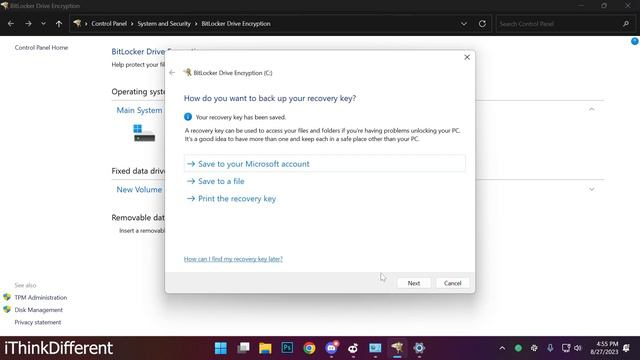Open Settings gear on the taskbar
The width and height of the screenshot is (640, 360).
point(419,348)
